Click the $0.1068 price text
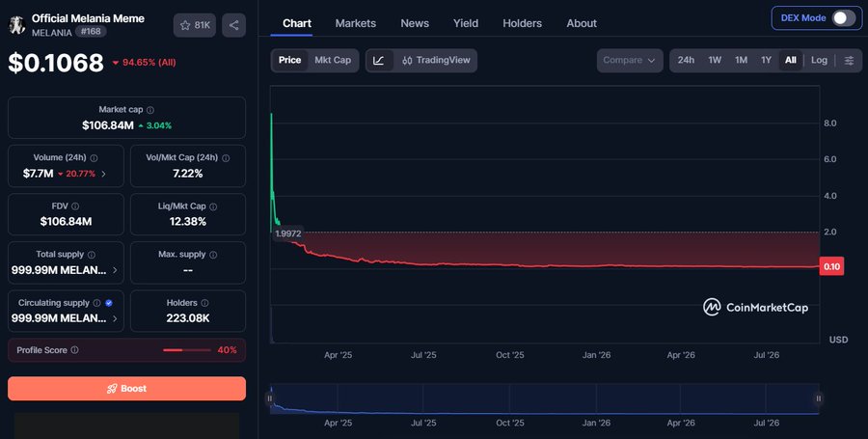This screenshot has width=868, height=439. (56, 63)
